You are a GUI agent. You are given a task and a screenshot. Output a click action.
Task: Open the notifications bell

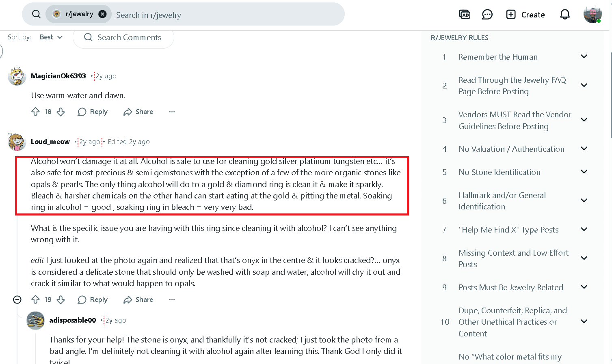coord(564,15)
